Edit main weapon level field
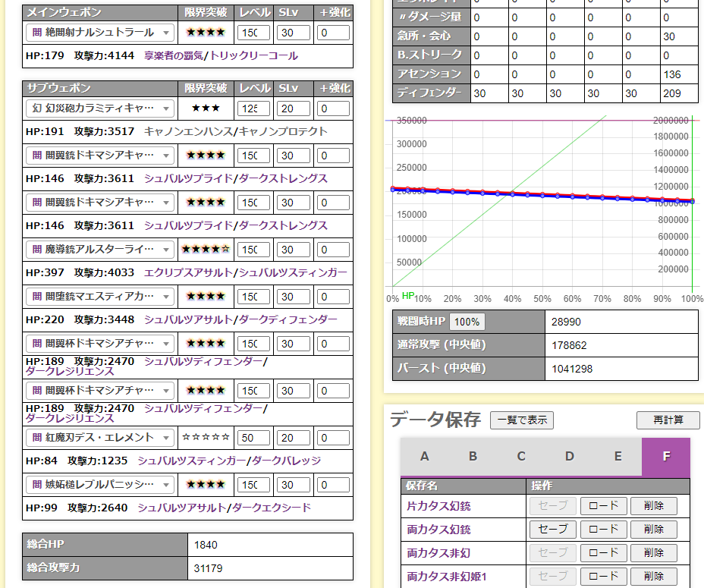The width and height of the screenshot is (704, 588). tap(253, 33)
